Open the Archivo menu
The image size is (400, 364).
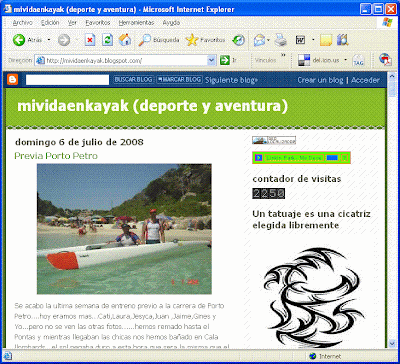(x=22, y=23)
